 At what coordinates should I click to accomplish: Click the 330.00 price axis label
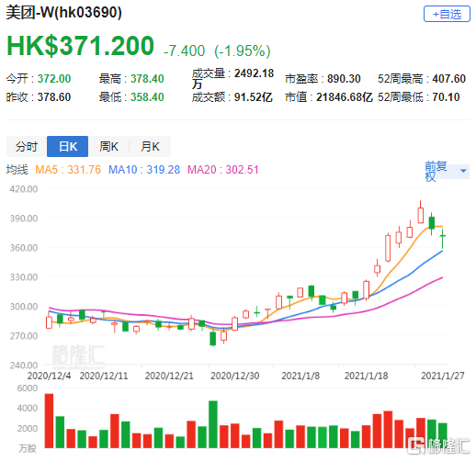pos(24,277)
